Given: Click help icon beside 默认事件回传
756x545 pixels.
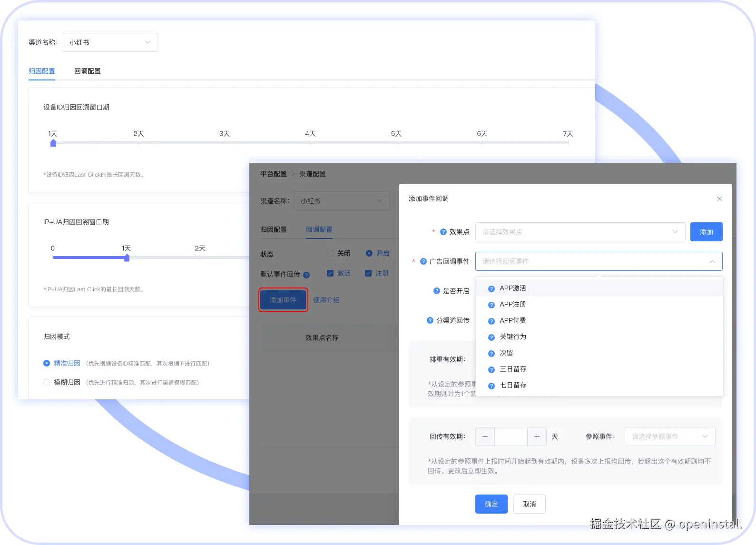Looking at the screenshot, I should coord(306,275).
